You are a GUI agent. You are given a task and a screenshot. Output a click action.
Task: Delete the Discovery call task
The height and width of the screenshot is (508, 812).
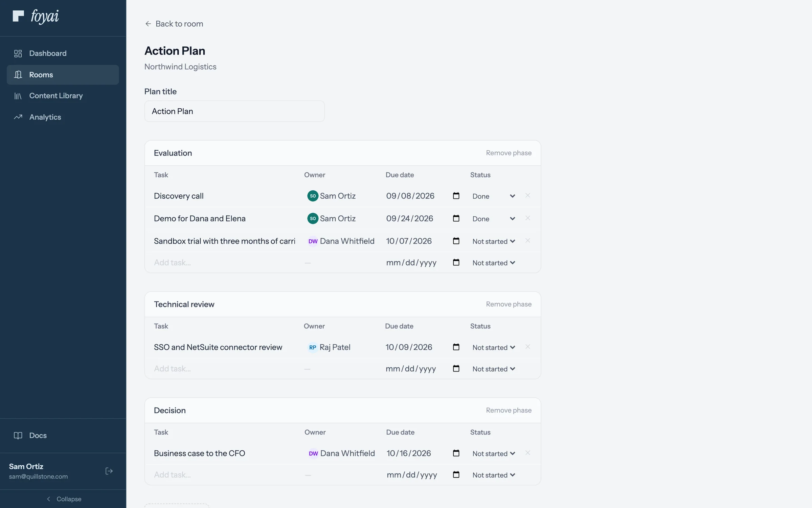[527, 195]
